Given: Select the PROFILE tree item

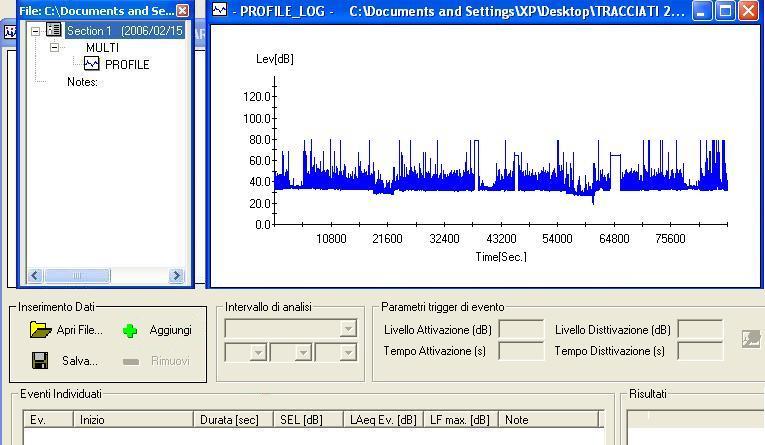Looking at the screenshot, I should tap(127, 64).
